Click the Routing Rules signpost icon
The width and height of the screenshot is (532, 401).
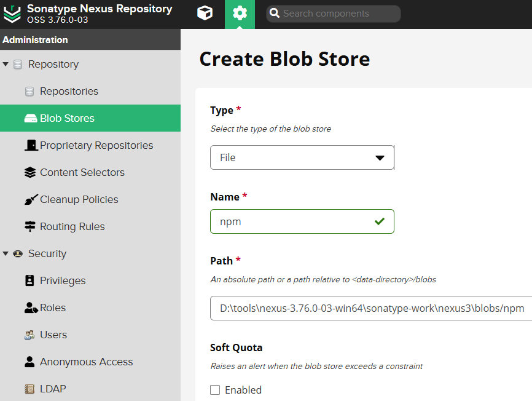tap(30, 226)
